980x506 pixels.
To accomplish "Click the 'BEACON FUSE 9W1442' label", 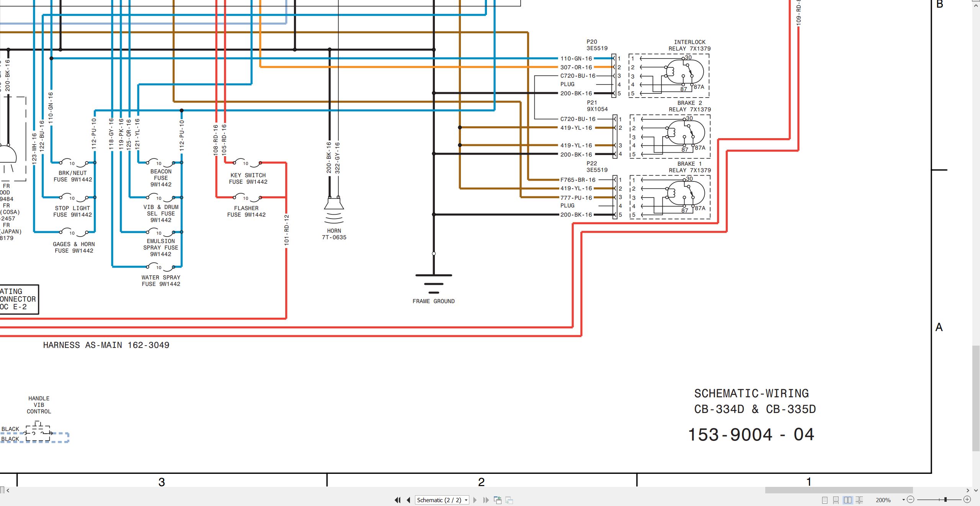I will point(161,178).
